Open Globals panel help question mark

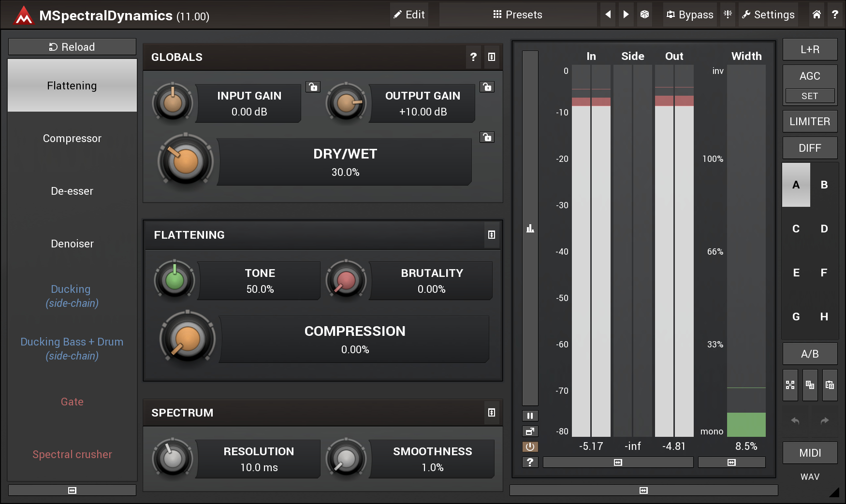[x=474, y=57]
